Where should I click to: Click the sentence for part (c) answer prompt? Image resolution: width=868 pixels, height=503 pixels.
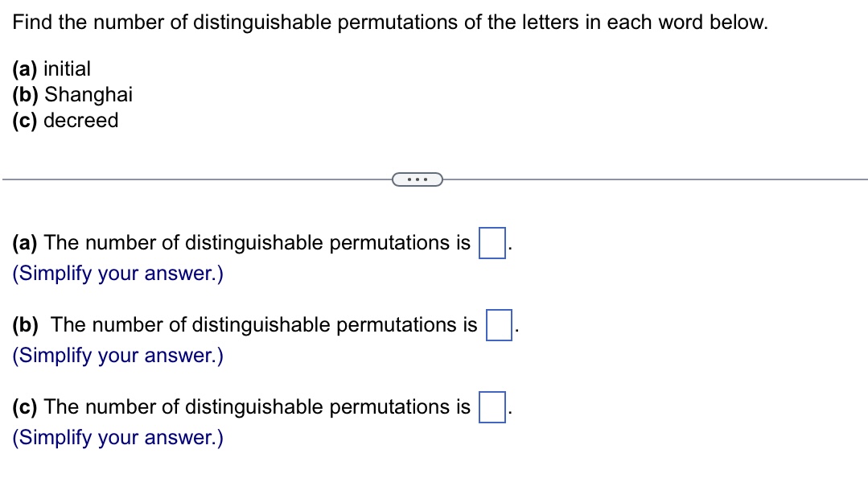pyautogui.click(x=241, y=407)
